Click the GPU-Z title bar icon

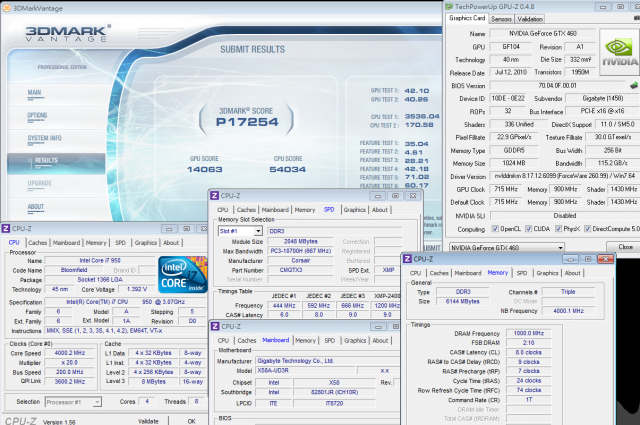pyautogui.click(x=449, y=7)
